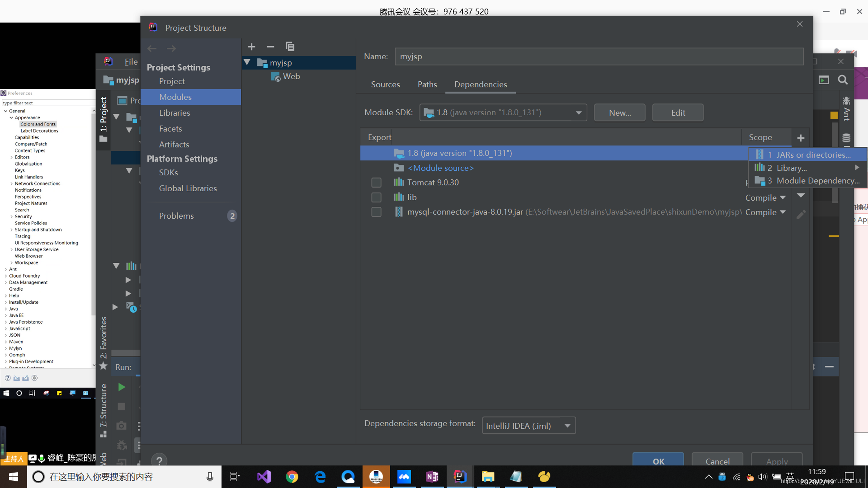Open Windows Start menu
Screen dimensions: 868x488
tap(13, 476)
